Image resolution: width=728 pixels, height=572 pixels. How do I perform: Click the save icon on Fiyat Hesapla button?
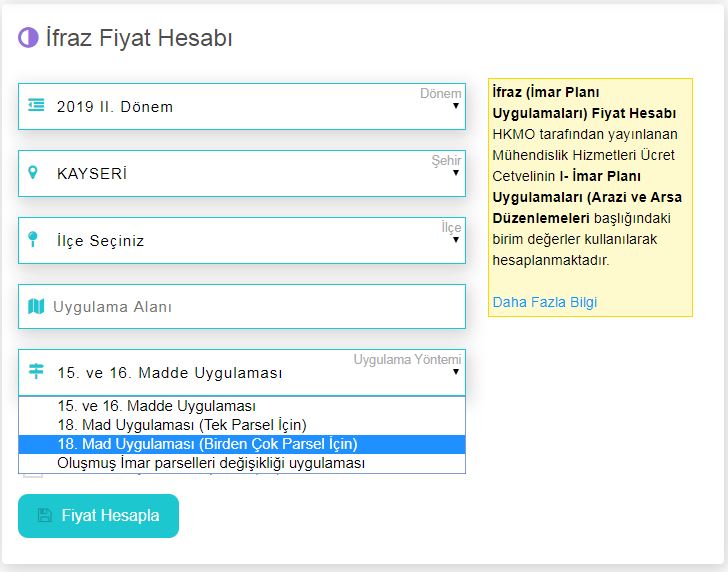pos(44,516)
